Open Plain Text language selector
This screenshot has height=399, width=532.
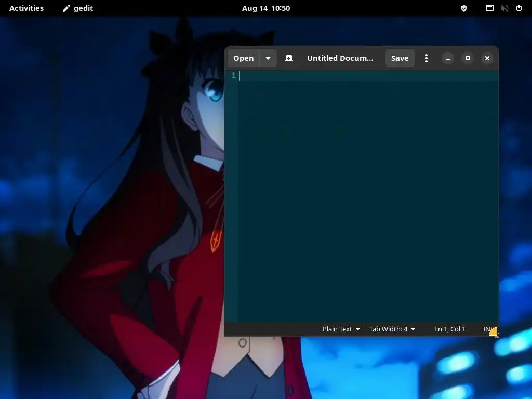tap(341, 329)
